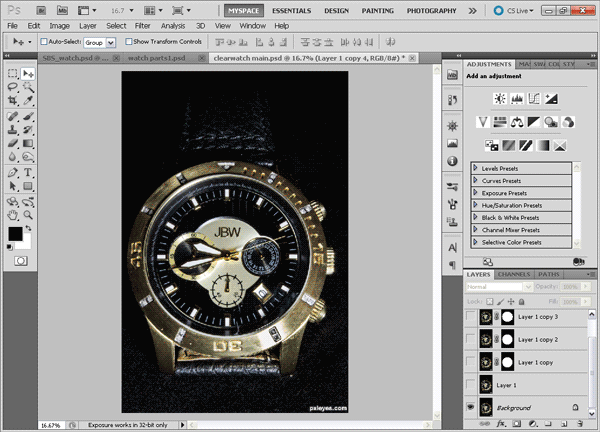Switch to the Photography workspace

click(x=431, y=11)
